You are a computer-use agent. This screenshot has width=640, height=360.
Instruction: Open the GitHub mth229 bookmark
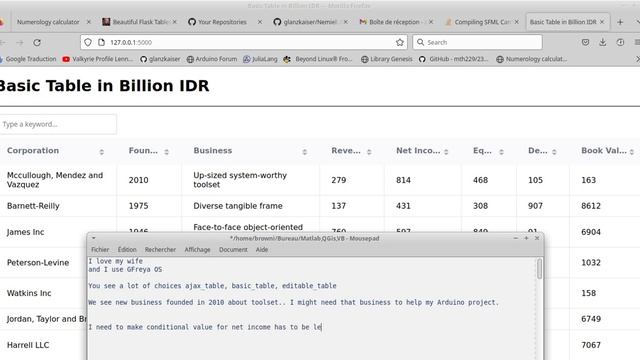[x=453, y=59]
